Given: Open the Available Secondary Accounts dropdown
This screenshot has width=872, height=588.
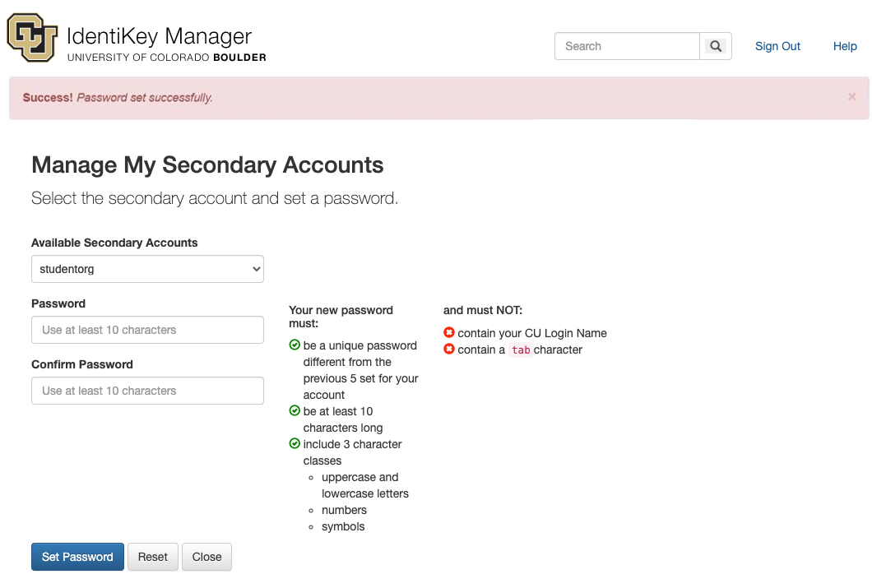Looking at the screenshot, I should [x=147, y=269].
